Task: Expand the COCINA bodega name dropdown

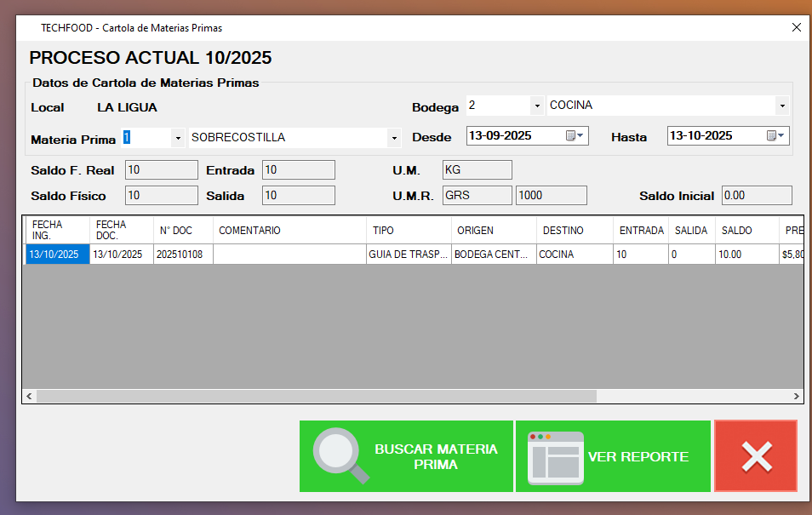Action: click(781, 106)
